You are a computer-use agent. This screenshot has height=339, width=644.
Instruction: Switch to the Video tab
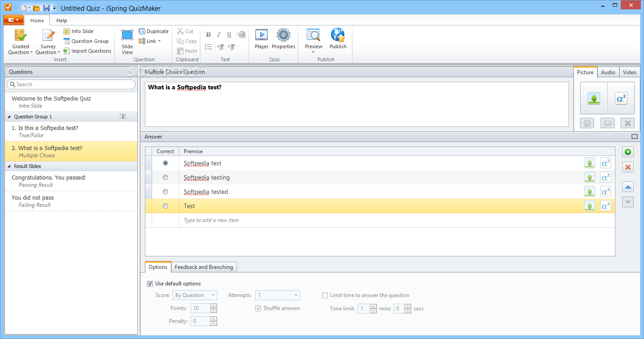pos(629,72)
